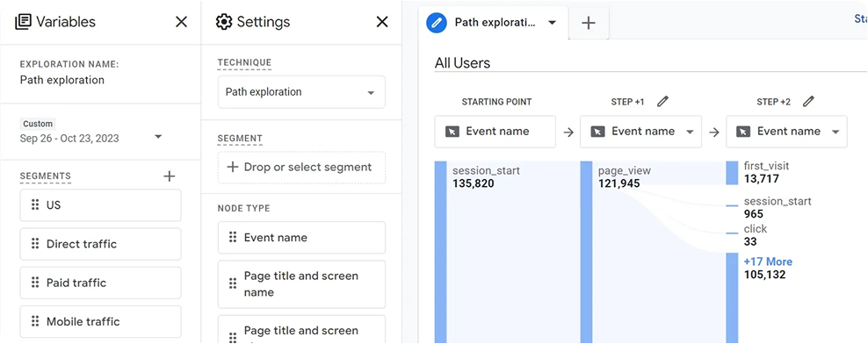Image resolution: width=868 pixels, height=344 pixels.
Task: Select the Paid traffic segment
Action: pos(100,283)
